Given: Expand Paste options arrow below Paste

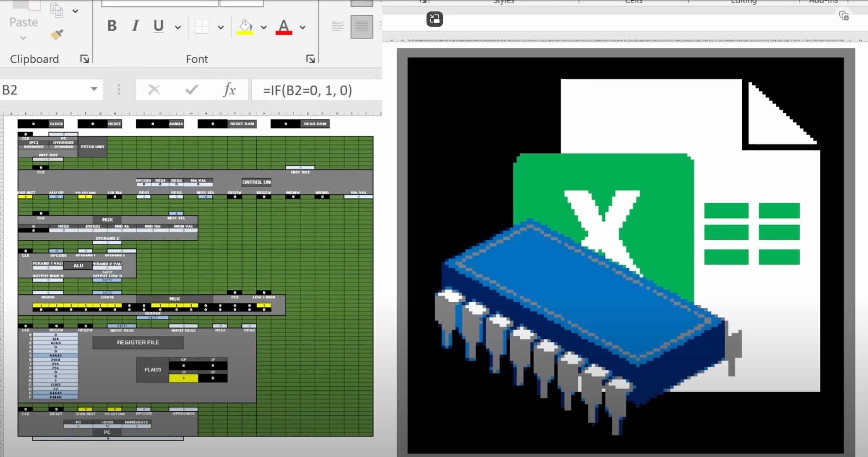Looking at the screenshot, I should click(x=23, y=38).
